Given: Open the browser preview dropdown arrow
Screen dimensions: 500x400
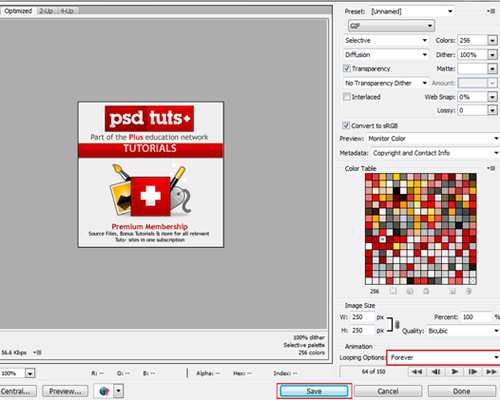Looking at the screenshot, I should pyautogui.click(x=119, y=391).
